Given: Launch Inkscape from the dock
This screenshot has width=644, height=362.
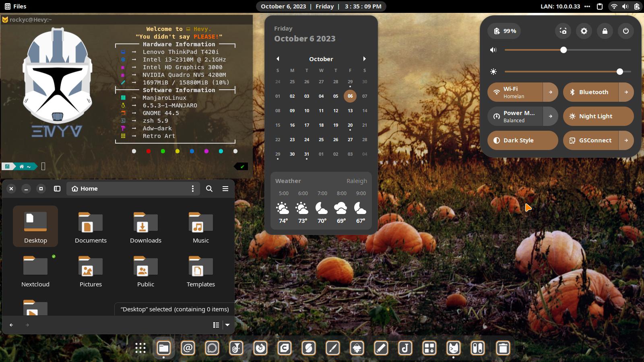Looking at the screenshot, I should point(357,348).
